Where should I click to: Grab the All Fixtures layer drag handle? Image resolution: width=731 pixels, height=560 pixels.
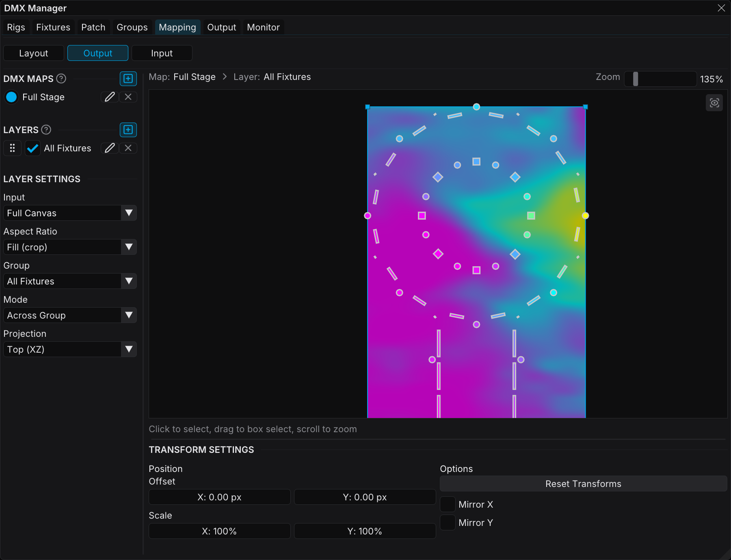[13, 148]
